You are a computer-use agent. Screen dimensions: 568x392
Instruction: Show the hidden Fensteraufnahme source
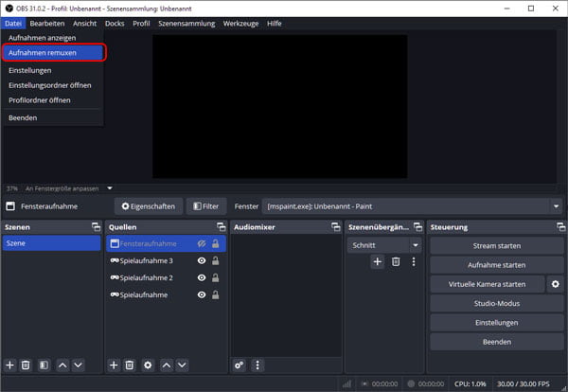pos(202,244)
